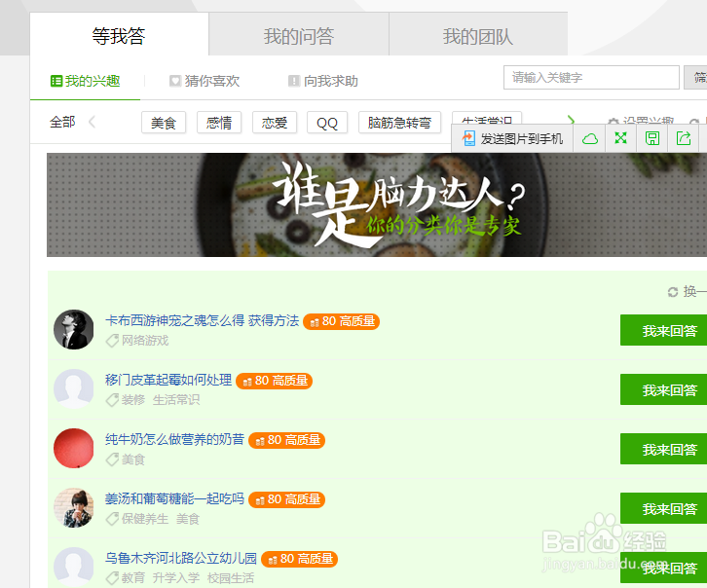Viewport: 707px width, 588px height.
Task: Click the keyword search input field
Action: tap(591, 78)
